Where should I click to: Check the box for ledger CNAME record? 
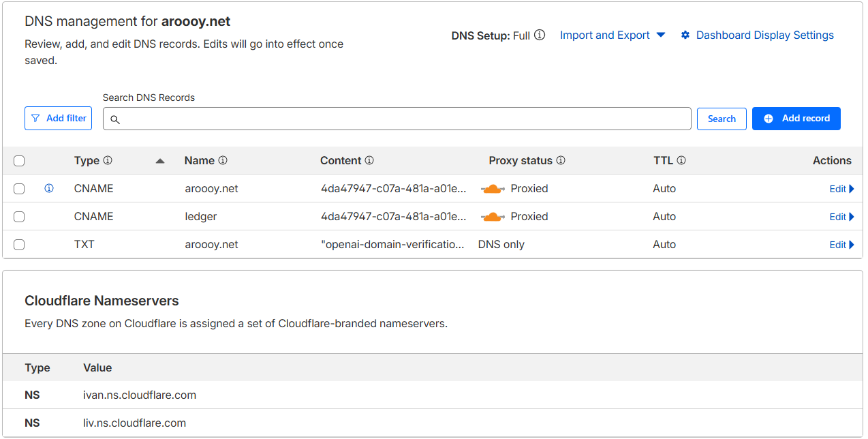(x=19, y=217)
